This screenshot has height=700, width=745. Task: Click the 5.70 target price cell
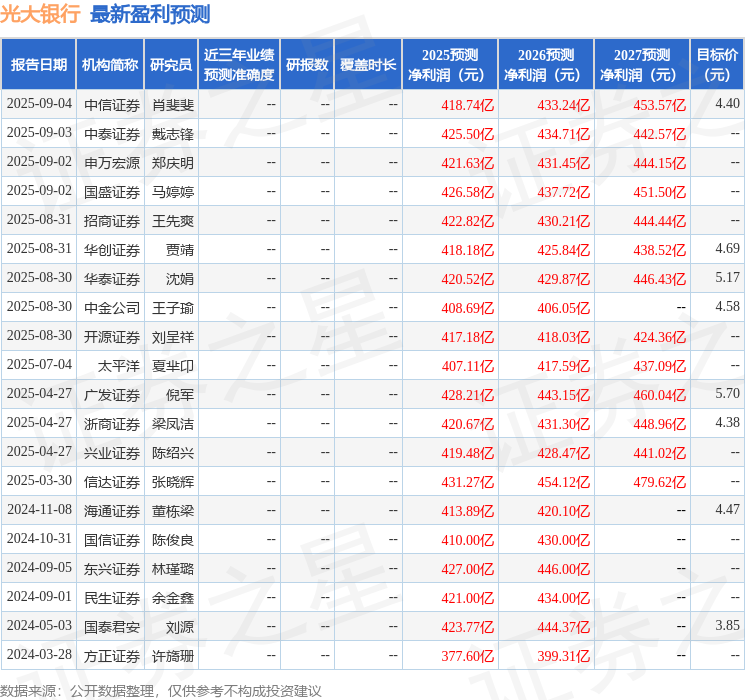727,394
